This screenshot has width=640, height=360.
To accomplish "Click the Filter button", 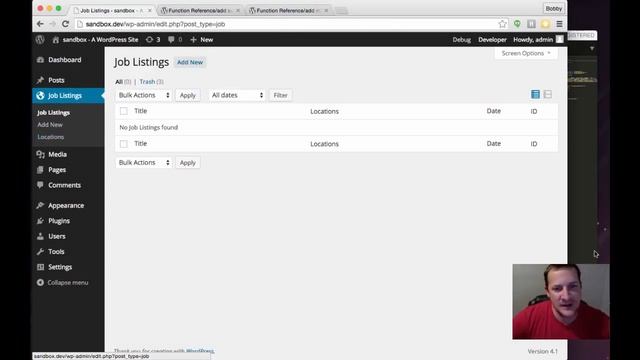I will tap(280, 95).
